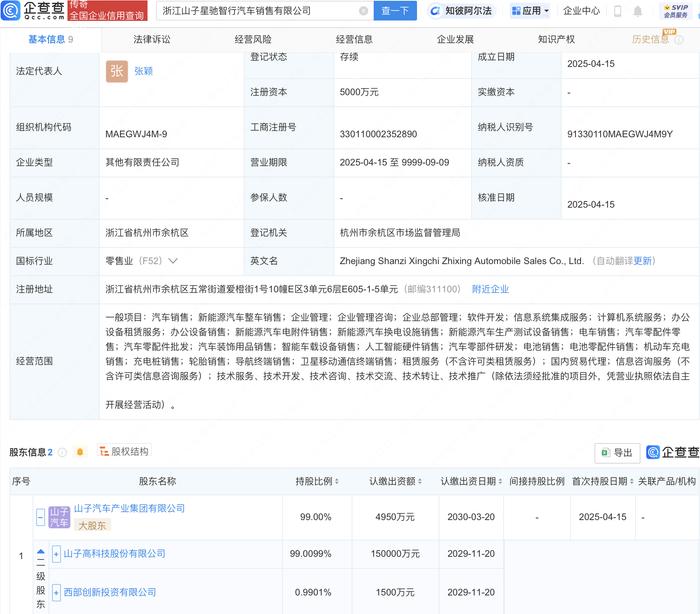Click the 1500万元 cell
The image size is (700, 614).
[x=395, y=593]
